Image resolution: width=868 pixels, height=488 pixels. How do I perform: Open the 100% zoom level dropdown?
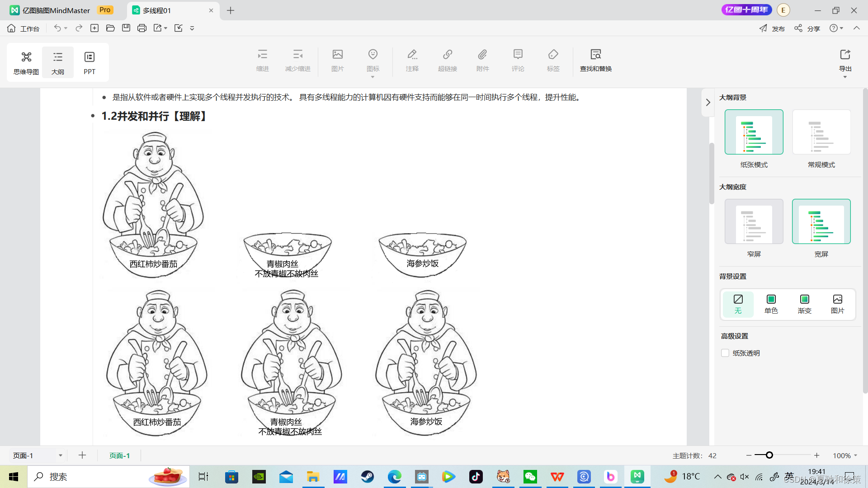[x=845, y=455]
